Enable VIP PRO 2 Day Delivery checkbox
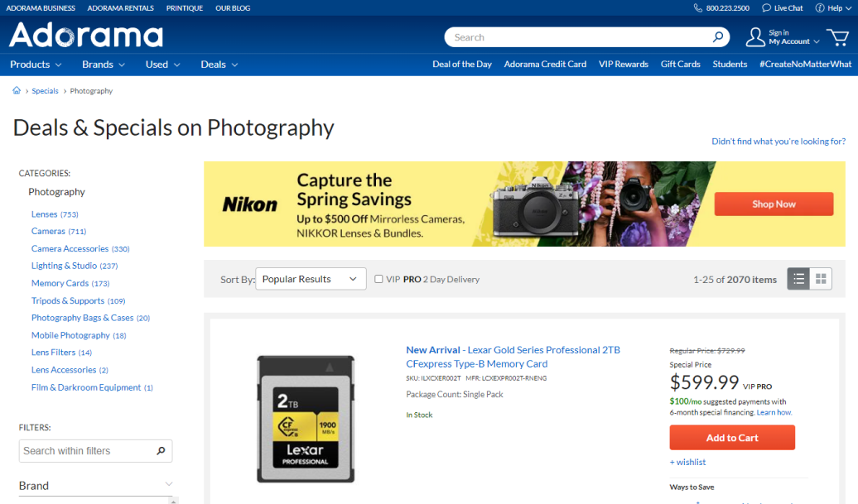Viewport: 858px width, 504px height. point(378,279)
